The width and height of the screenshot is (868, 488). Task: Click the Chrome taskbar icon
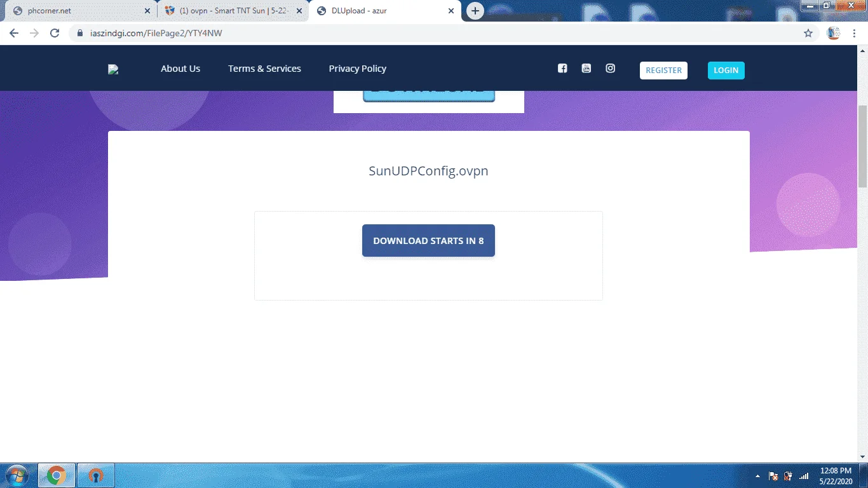[x=57, y=475]
